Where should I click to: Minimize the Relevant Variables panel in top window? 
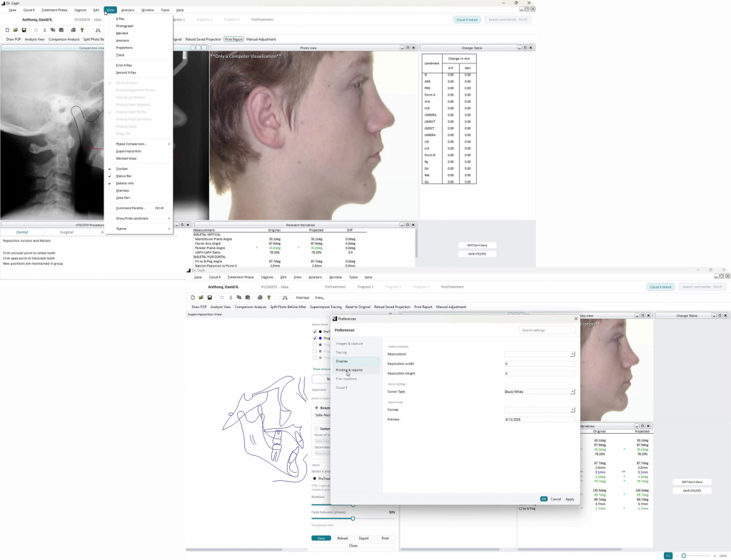[x=401, y=225]
